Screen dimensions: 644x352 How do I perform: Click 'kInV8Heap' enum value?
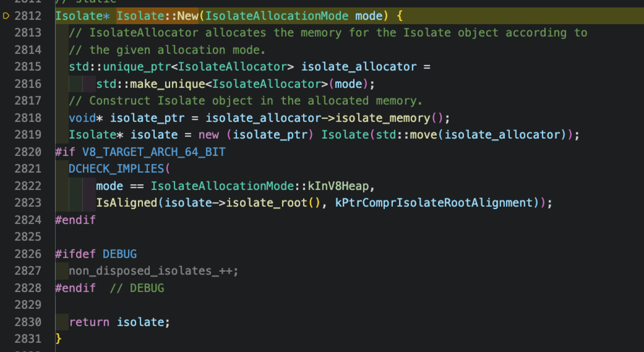[338, 186]
